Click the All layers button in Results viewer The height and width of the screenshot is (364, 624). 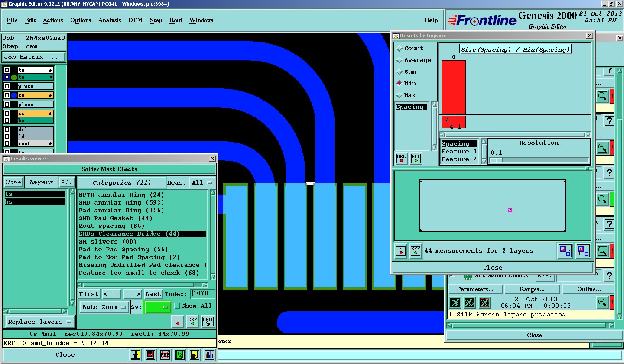pos(67,182)
